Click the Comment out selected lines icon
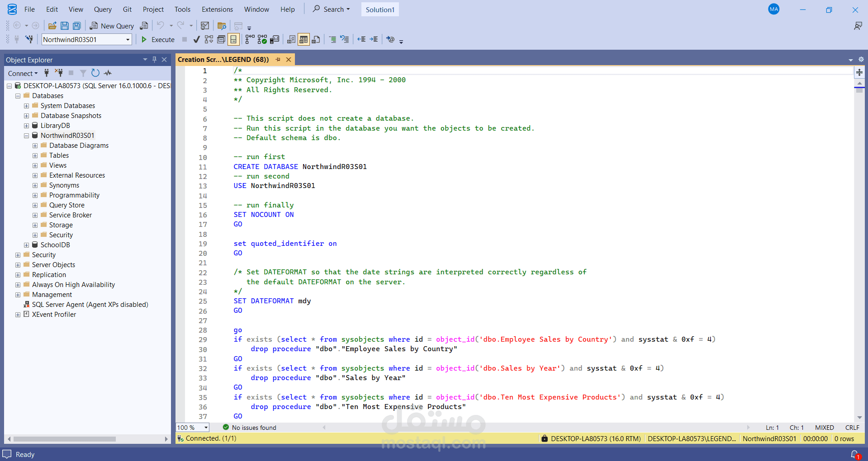The image size is (868, 461). click(x=332, y=40)
